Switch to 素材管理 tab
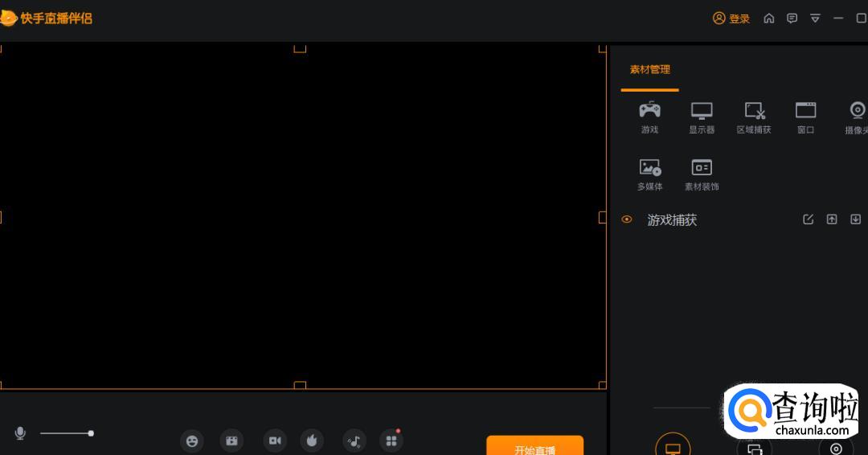 click(650, 70)
